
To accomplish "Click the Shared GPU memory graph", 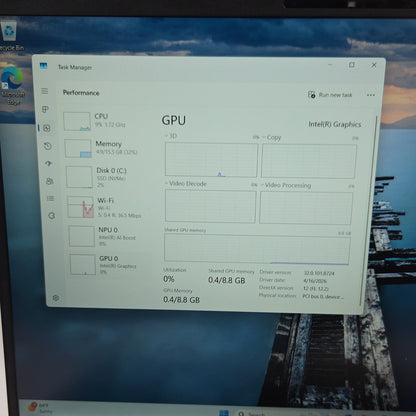I will [257, 249].
